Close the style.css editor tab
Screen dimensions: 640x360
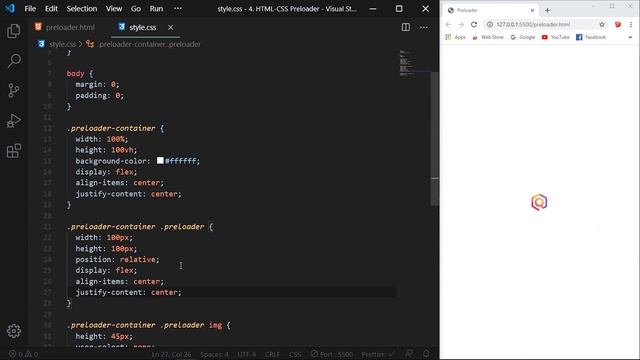point(171,27)
